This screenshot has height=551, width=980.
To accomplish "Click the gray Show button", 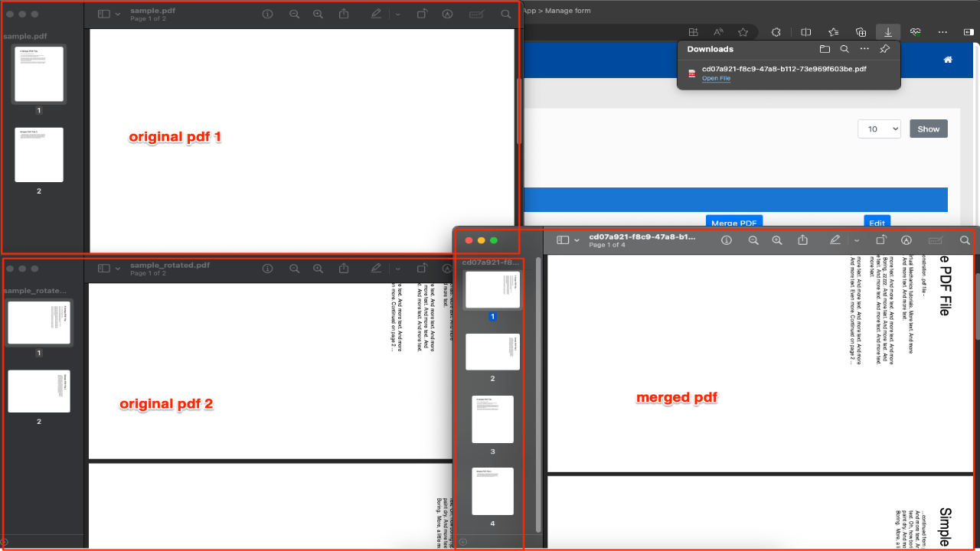I will (929, 129).
